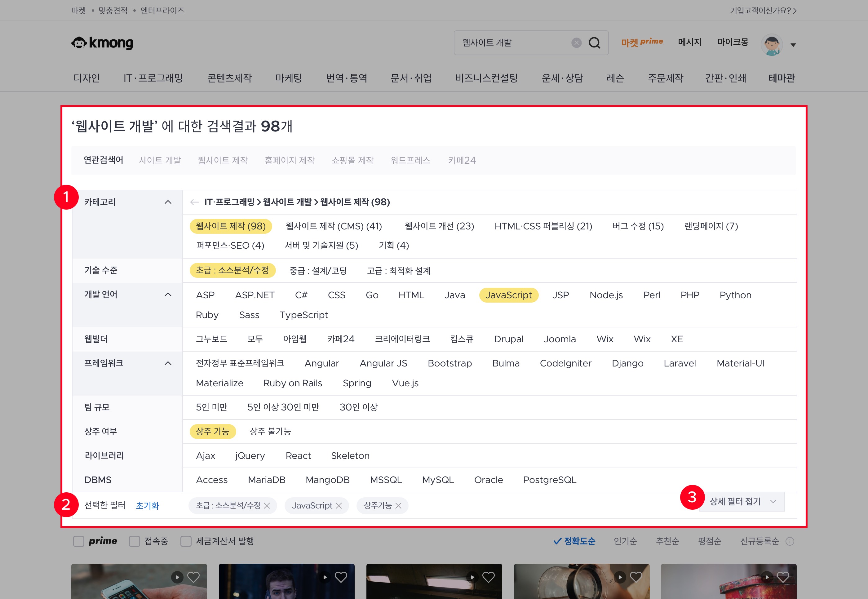Image resolution: width=868 pixels, height=599 pixels.
Task: Remove the 상주가능 filter chip
Action: click(x=399, y=506)
